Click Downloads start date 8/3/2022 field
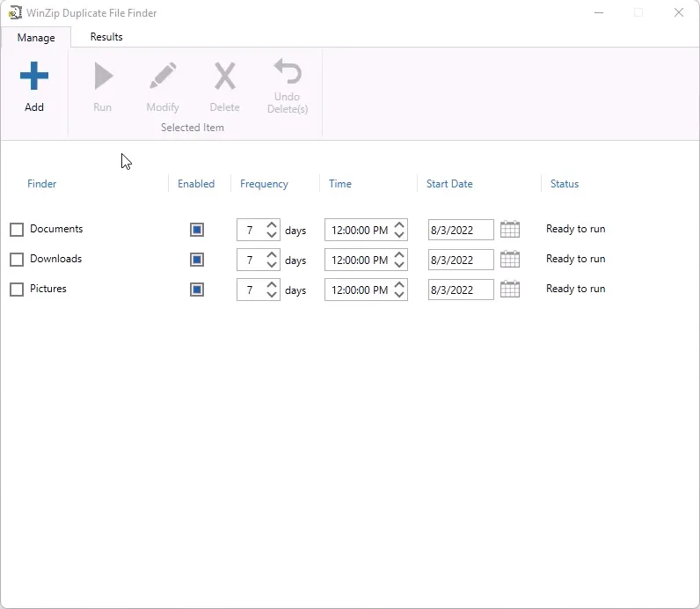The width and height of the screenshot is (700, 609). coord(461,260)
